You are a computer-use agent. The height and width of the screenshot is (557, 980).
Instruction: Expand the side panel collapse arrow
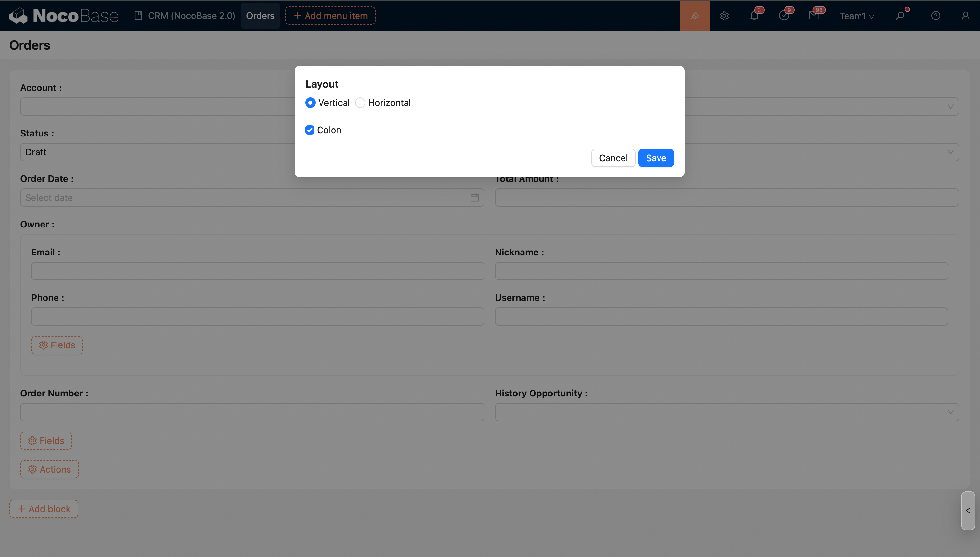point(968,510)
